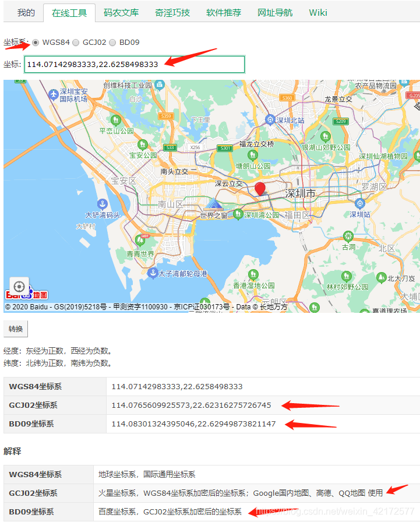Image resolution: width=420 pixels, height=522 pixels.
Task: Click the red location marker pin
Action: (260, 188)
